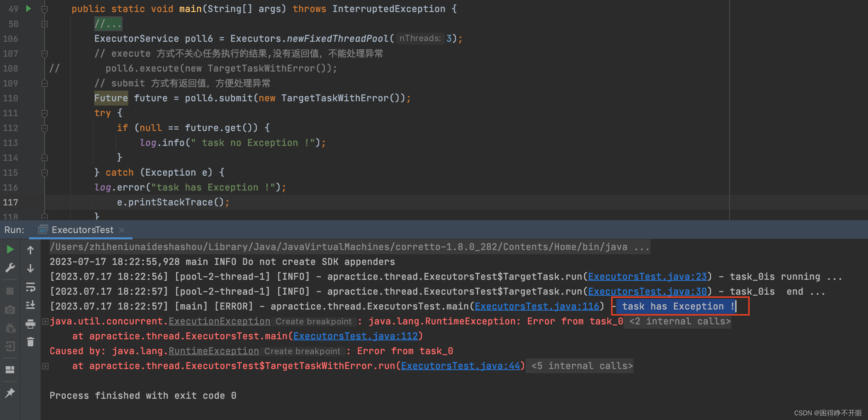Run main method via gutter play icon
868x420 pixels.
[29, 8]
